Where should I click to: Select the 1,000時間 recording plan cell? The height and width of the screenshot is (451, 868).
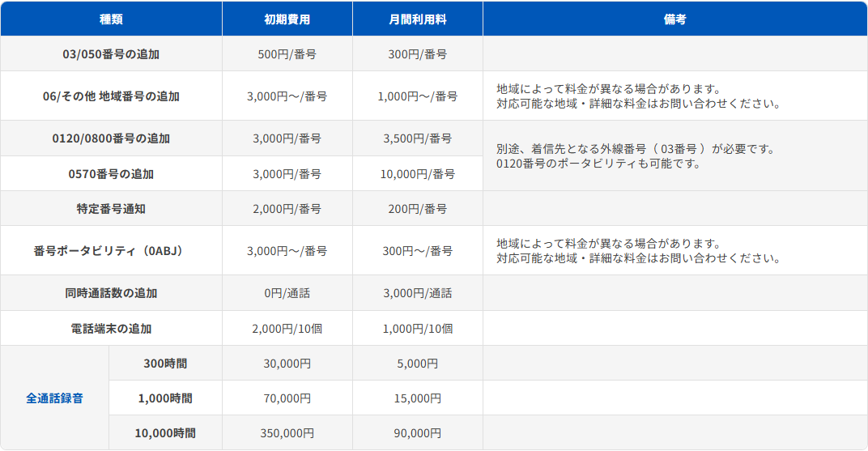click(165, 398)
